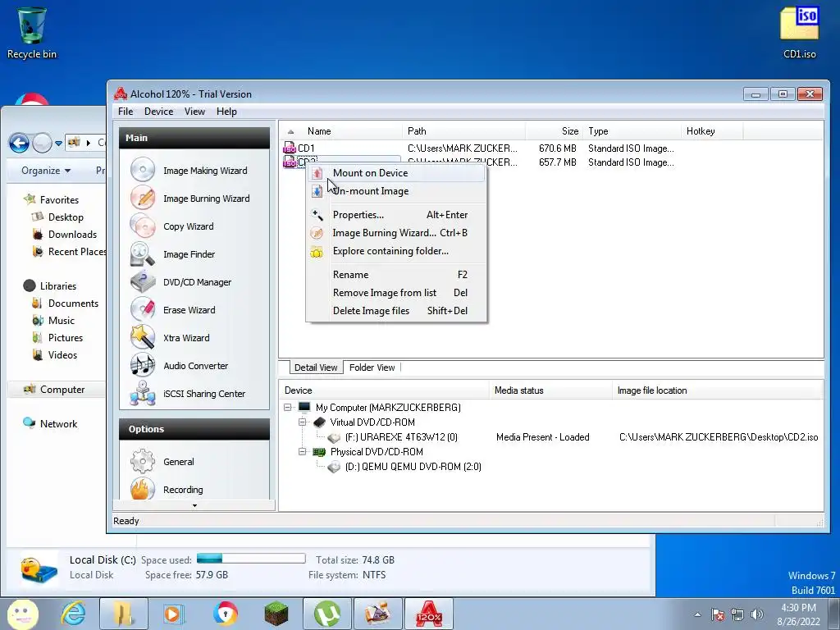Click the volume speaker tray icon
This screenshot has height=630, width=840.
757,614
